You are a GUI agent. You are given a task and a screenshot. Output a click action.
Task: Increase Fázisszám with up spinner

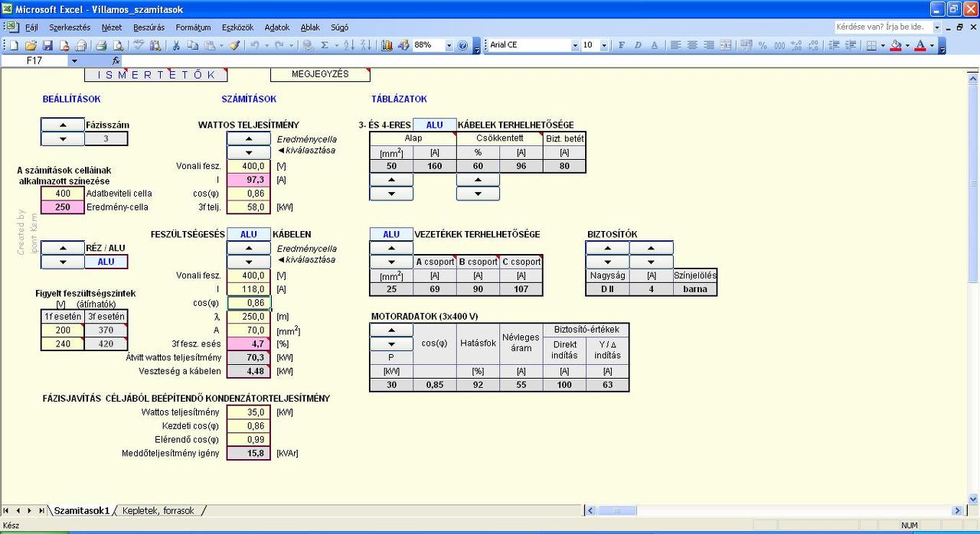(x=62, y=125)
